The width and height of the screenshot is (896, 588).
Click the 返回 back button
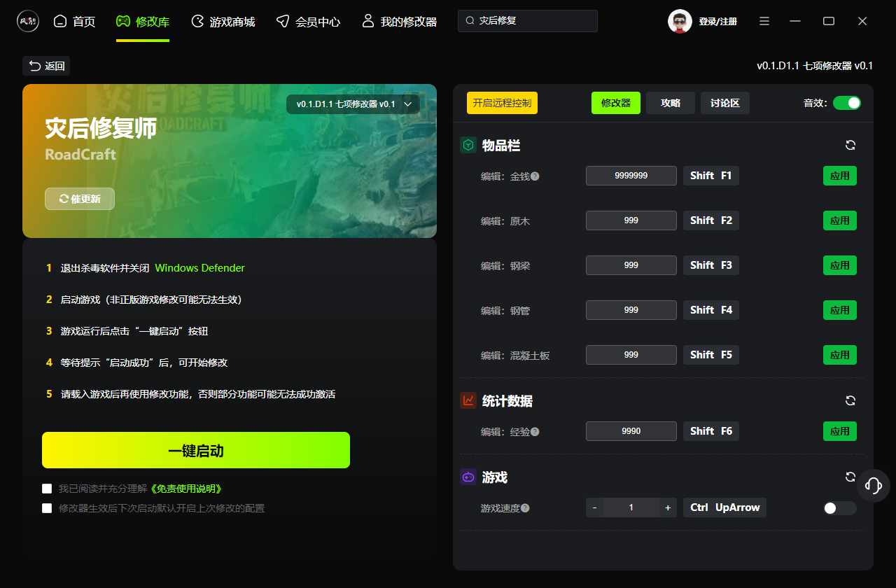click(x=46, y=66)
